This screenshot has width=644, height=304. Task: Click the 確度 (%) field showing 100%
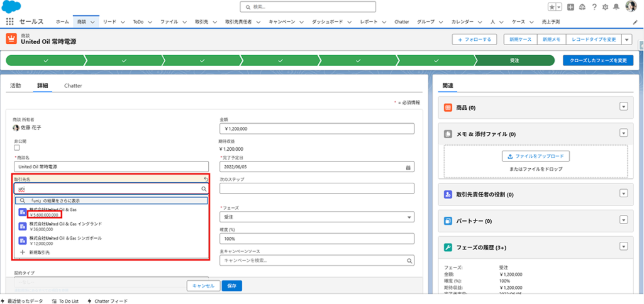[317, 238]
